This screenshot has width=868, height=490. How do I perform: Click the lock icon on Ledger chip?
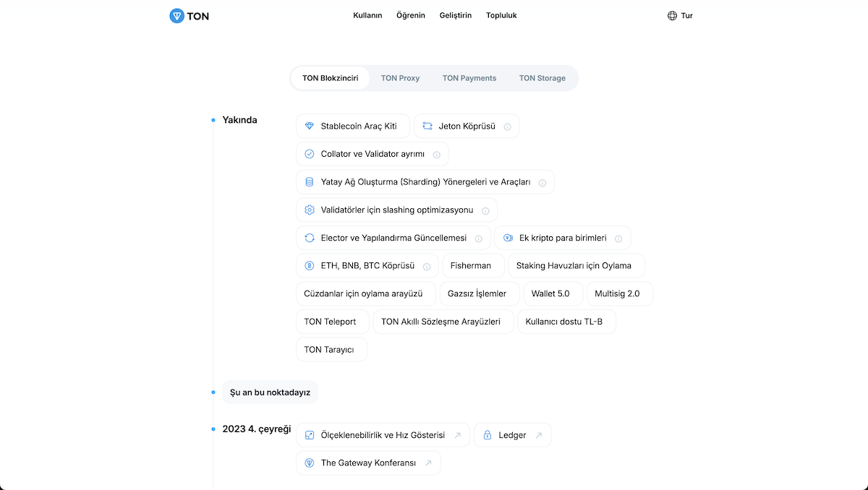tap(488, 435)
